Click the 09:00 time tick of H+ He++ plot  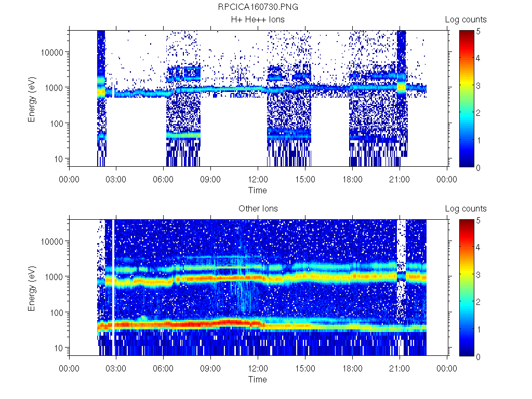click(x=210, y=179)
